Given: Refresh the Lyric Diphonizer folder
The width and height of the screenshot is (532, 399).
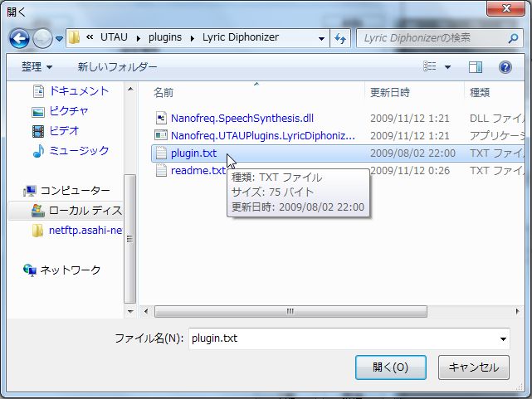Looking at the screenshot, I should [340, 38].
